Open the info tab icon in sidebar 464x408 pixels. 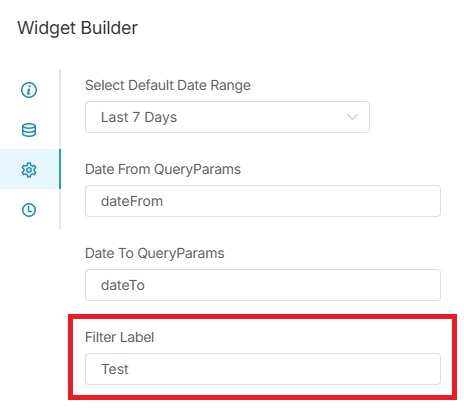29,90
